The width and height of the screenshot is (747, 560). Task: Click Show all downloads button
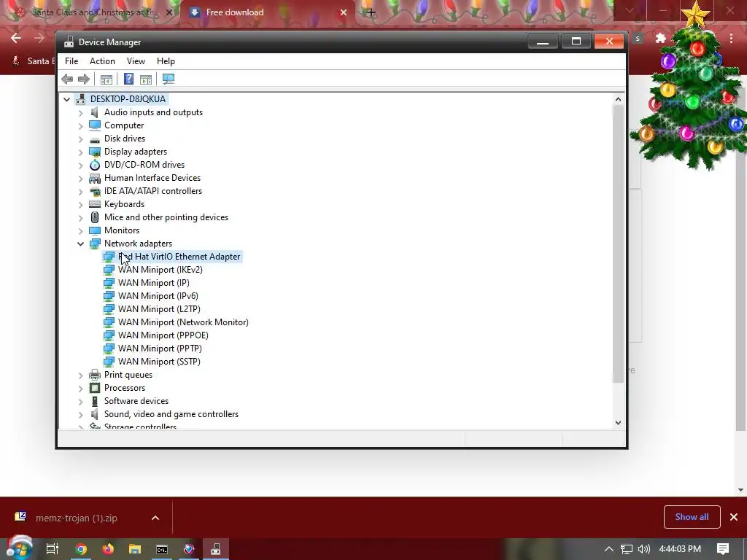click(x=692, y=517)
